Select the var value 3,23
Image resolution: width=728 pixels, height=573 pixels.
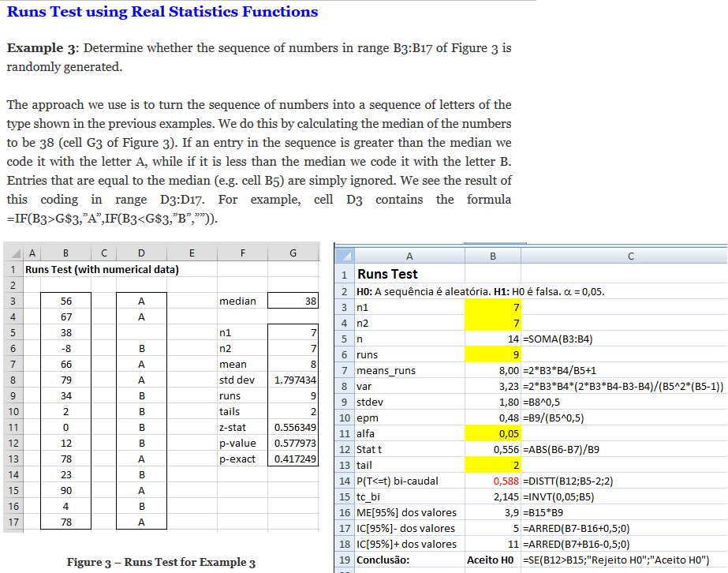tap(493, 387)
